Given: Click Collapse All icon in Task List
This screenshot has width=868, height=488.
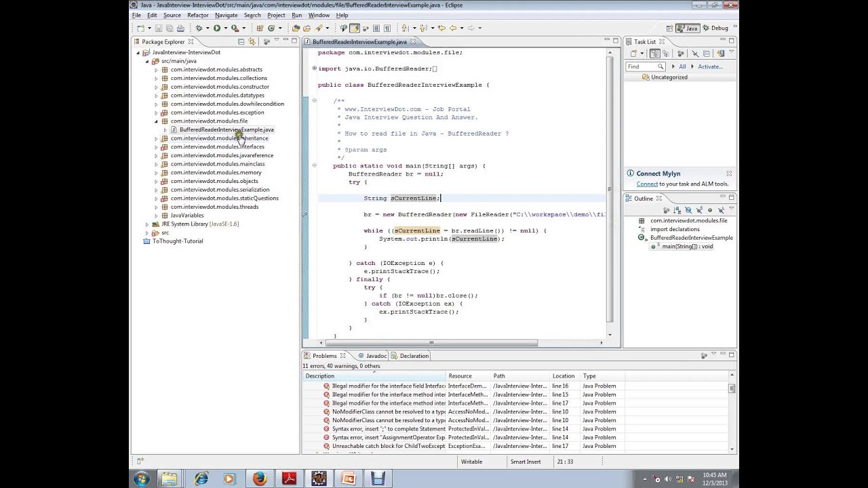Looking at the screenshot, I should pyautogui.click(x=706, y=53).
